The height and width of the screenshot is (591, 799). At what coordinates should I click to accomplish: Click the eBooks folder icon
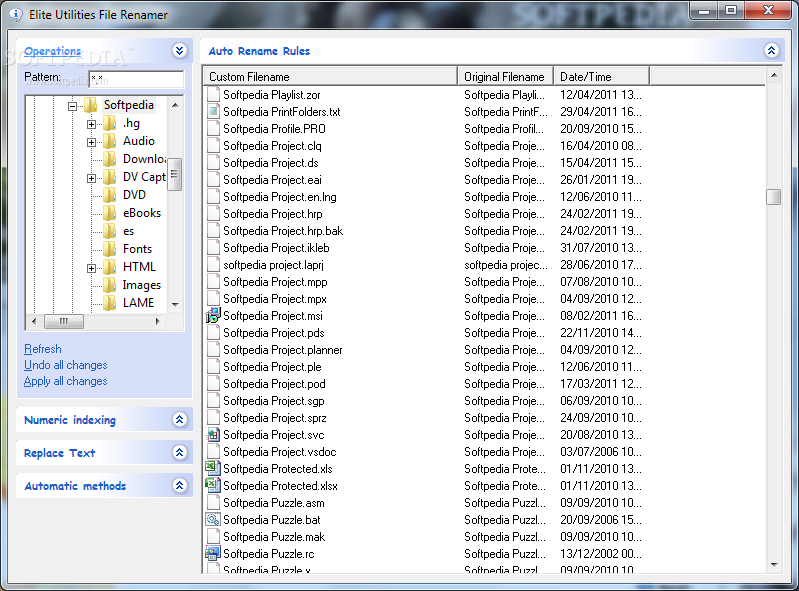tap(110, 213)
